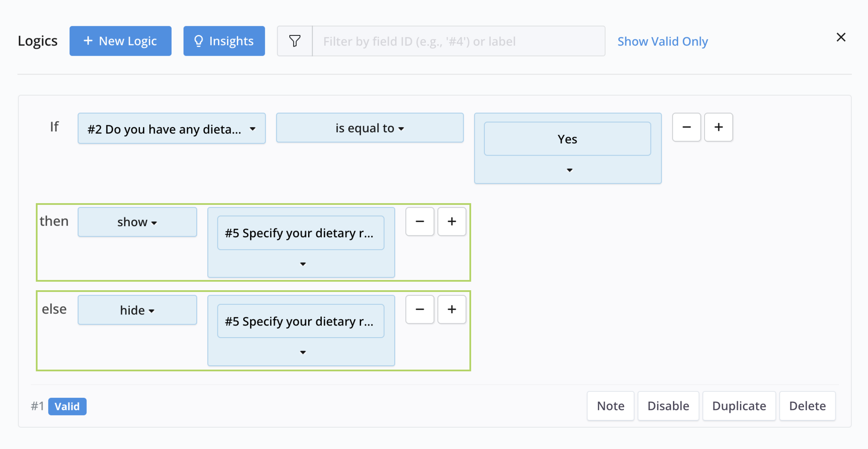Duplicate logic rule #1
The image size is (868, 449).
739,406
